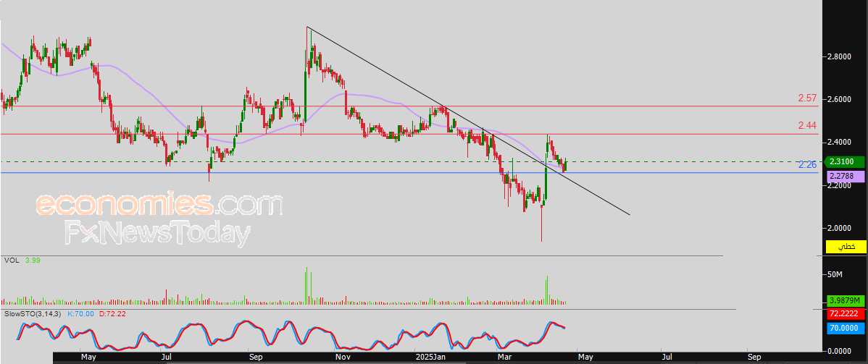This screenshot has height=364, width=868.
Task: Click the SlowSTO(3,14,3) indicator label
Action: pyautogui.click(x=33, y=313)
